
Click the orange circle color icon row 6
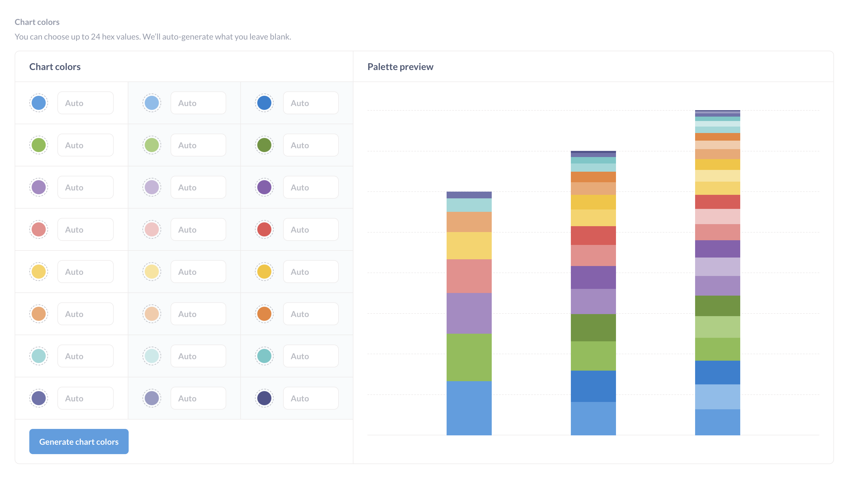click(39, 313)
